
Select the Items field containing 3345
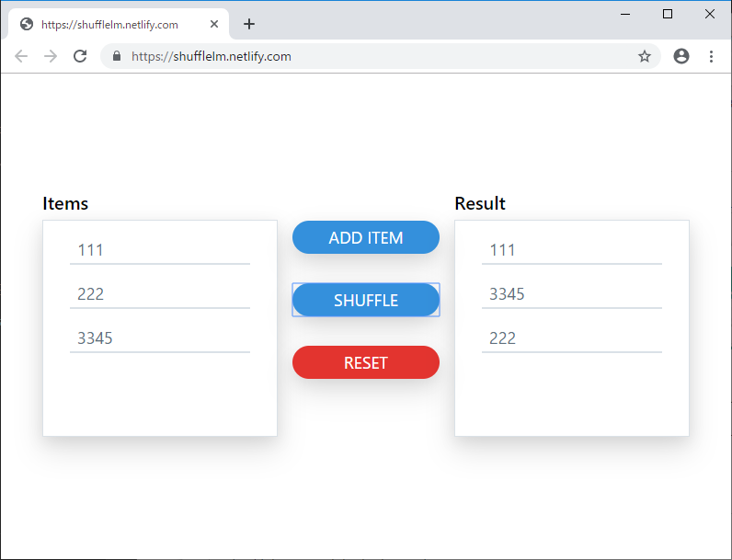click(160, 338)
